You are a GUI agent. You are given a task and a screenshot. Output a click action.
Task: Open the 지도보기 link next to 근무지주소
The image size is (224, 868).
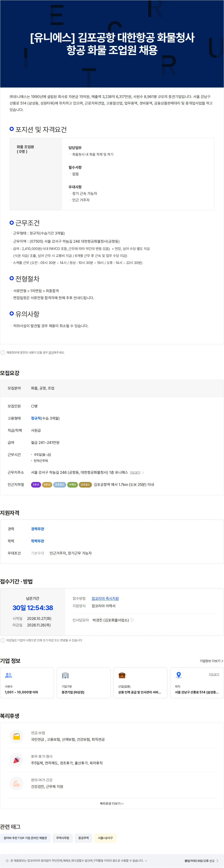[135, 472]
